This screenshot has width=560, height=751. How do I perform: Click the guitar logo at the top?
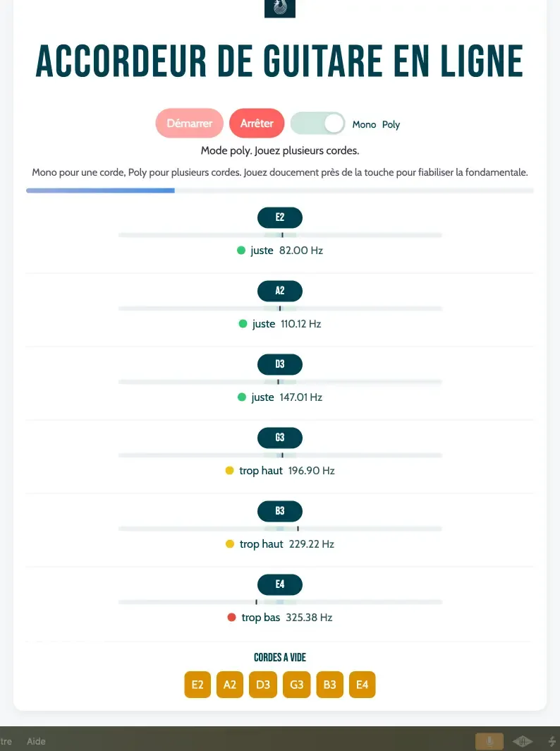279,9
